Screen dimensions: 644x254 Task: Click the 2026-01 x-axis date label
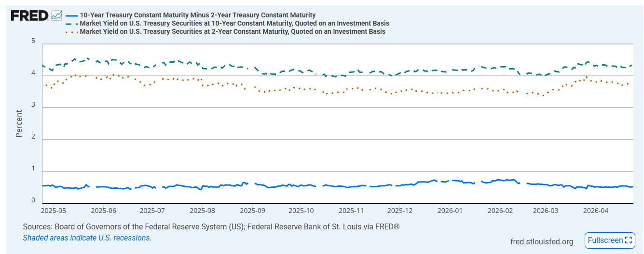coord(450,211)
